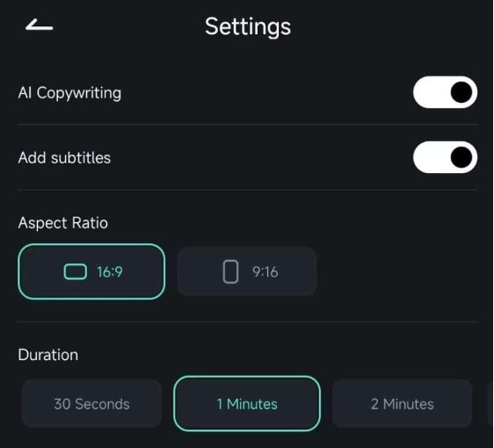Click the AI Copywriting label text
Screen dimensions: 494x448
pyautogui.click(x=69, y=93)
